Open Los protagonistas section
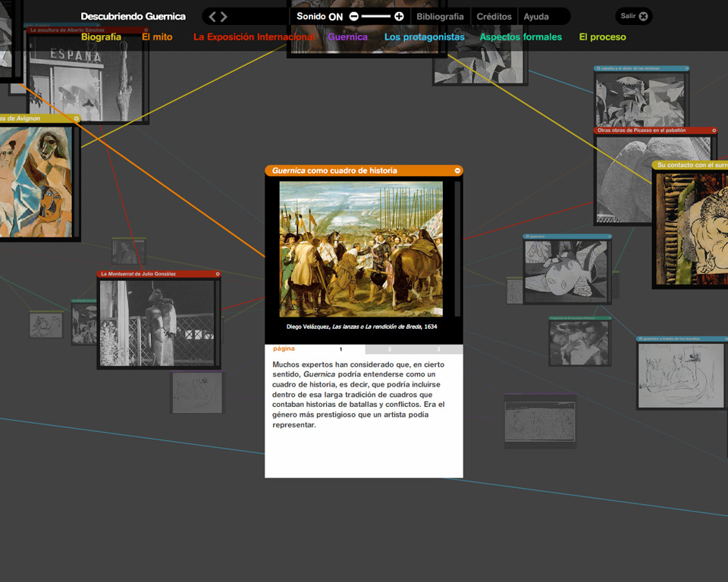728x582 pixels. tap(425, 36)
